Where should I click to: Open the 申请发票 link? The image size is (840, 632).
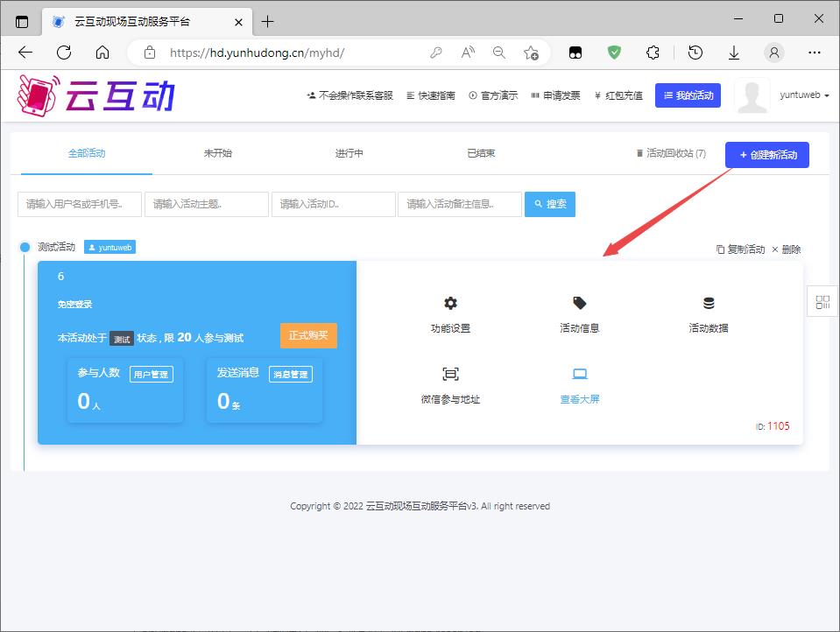[555, 95]
